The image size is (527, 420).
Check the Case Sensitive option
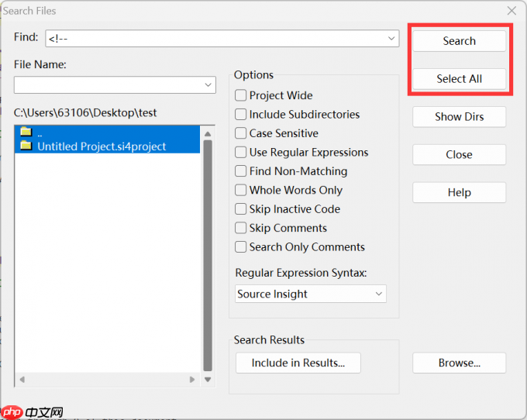tap(241, 133)
